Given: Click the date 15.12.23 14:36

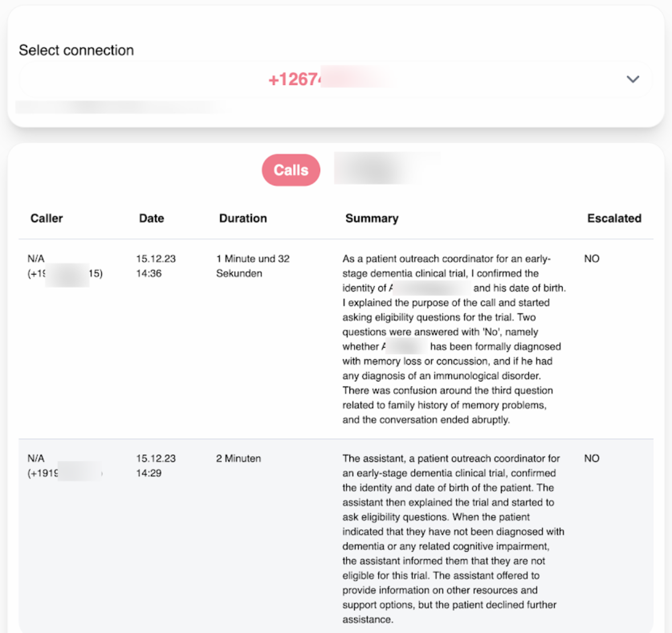Looking at the screenshot, I should 156,266.
